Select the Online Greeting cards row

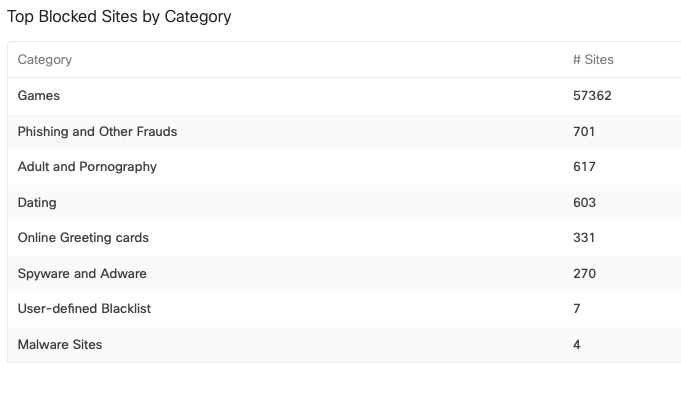coord(344,238)
